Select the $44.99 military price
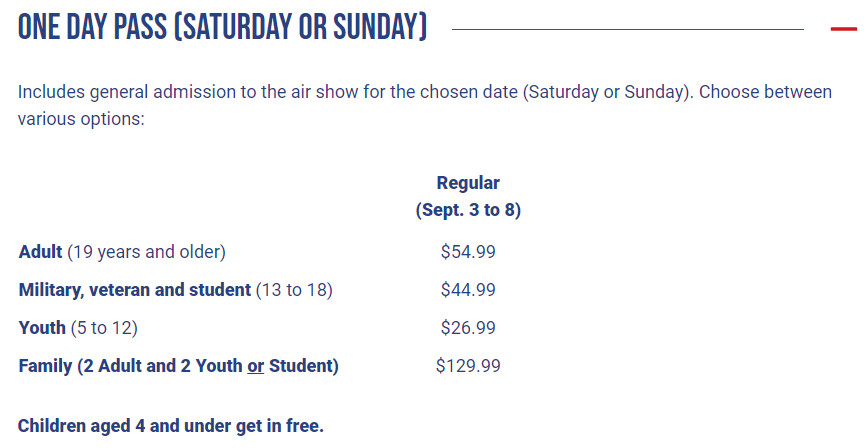 468,290
